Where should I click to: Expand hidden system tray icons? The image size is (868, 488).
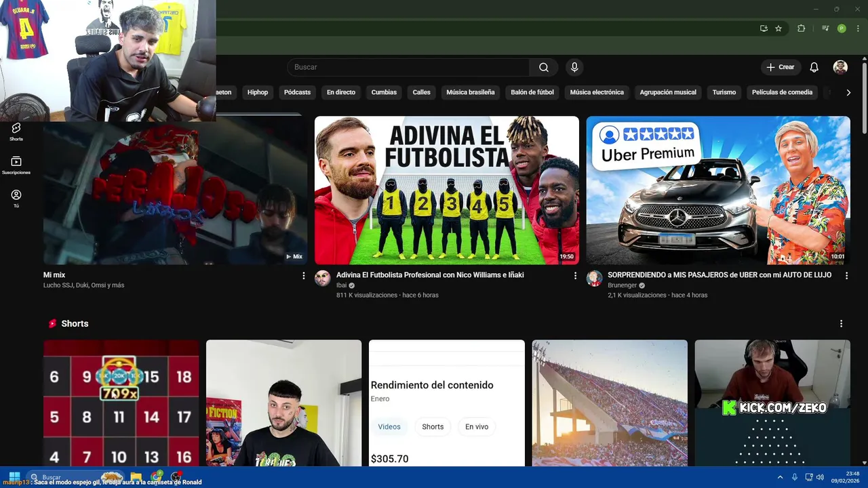780,477
